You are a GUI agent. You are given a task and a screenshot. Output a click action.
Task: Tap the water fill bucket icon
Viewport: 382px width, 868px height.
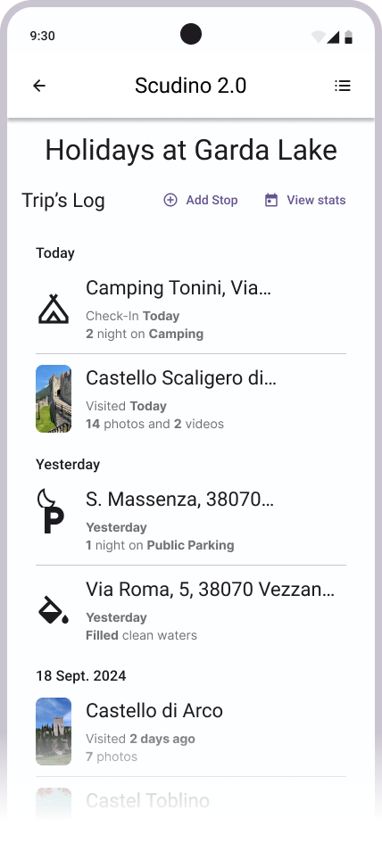54,610
